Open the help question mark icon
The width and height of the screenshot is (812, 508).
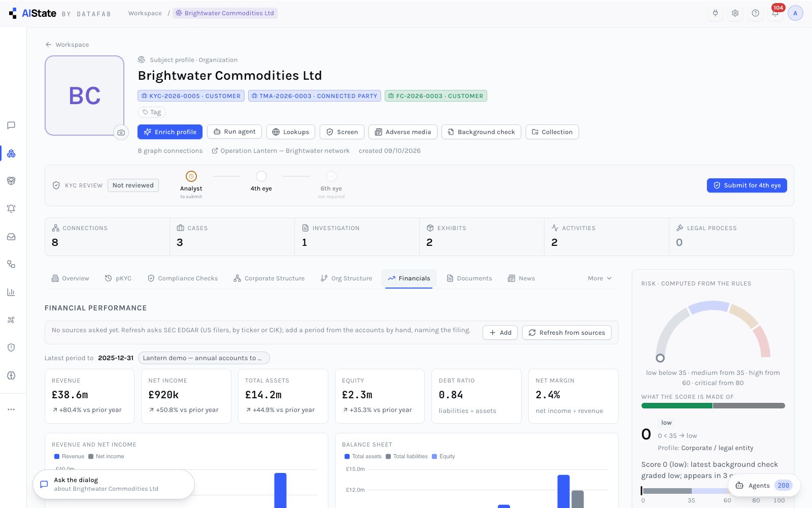click(x=756, y=13)
